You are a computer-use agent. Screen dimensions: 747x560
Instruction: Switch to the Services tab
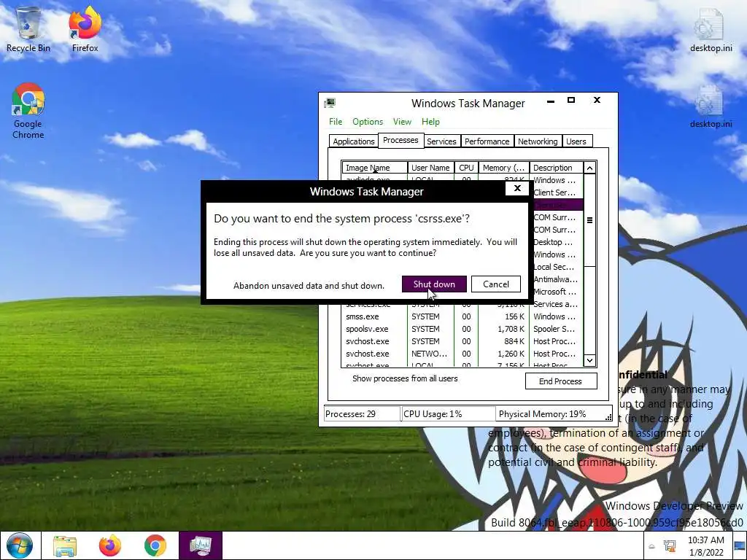pos(441,141)
